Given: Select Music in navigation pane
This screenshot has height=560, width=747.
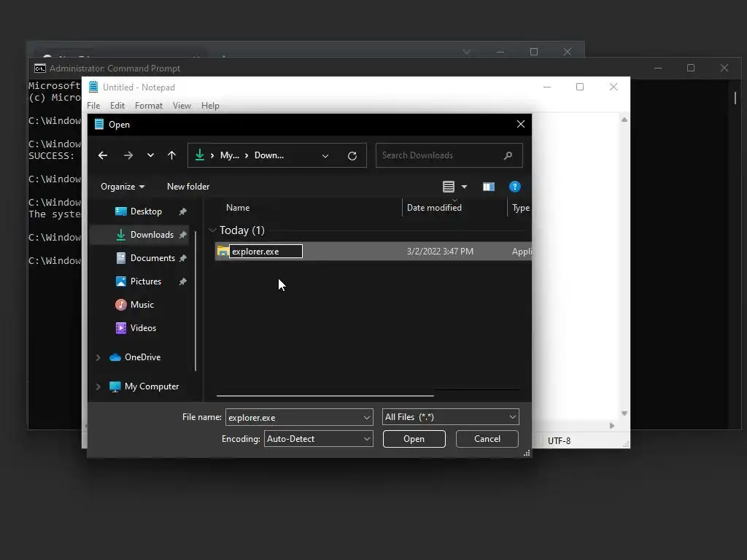Looking at the screenshot, I should pos(142,305).
